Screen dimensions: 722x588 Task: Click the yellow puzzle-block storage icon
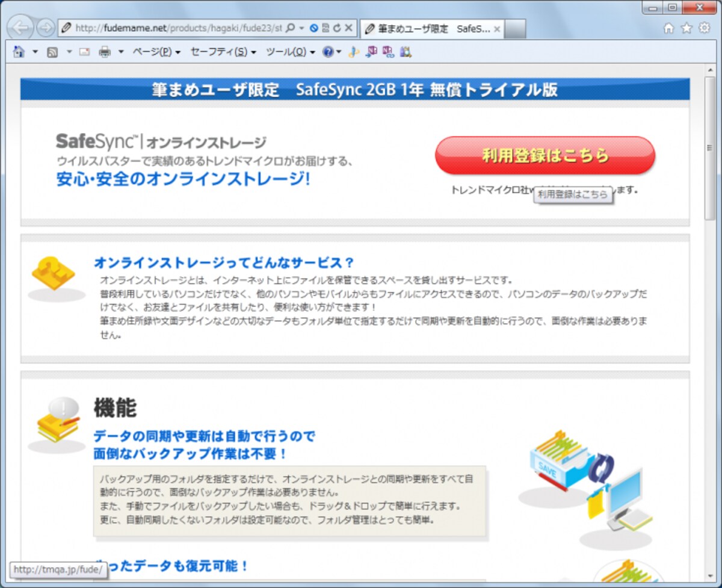(x=53, y=274)
